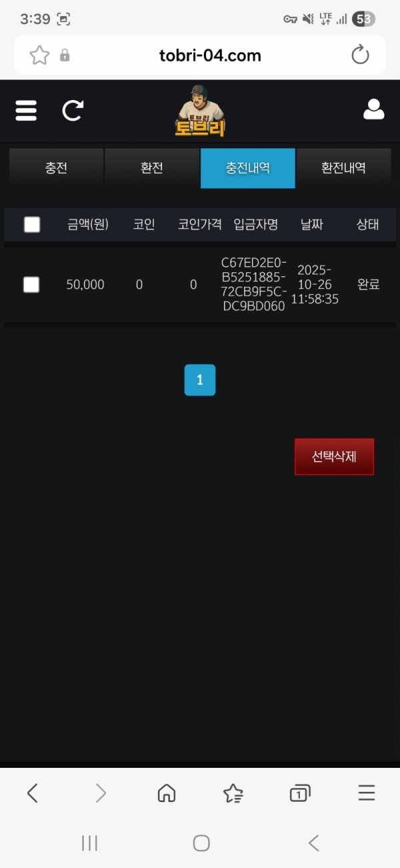Open the hamburger side menu
Image resolution: width=400 pixels, height=868 pixels.
(26, 111)
